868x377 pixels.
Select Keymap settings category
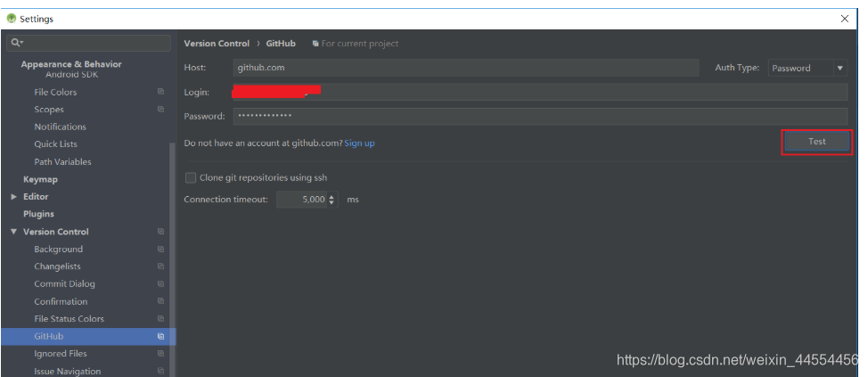(40, 179)
